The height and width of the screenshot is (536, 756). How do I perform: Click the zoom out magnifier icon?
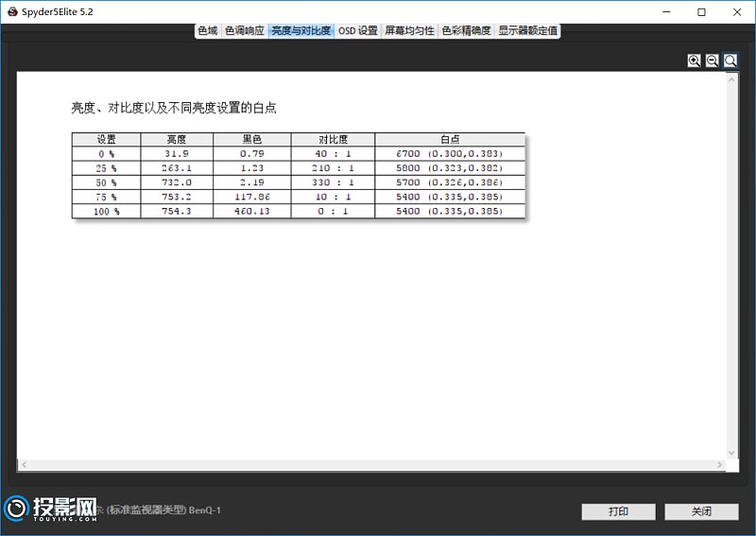[x=713, y=61]
